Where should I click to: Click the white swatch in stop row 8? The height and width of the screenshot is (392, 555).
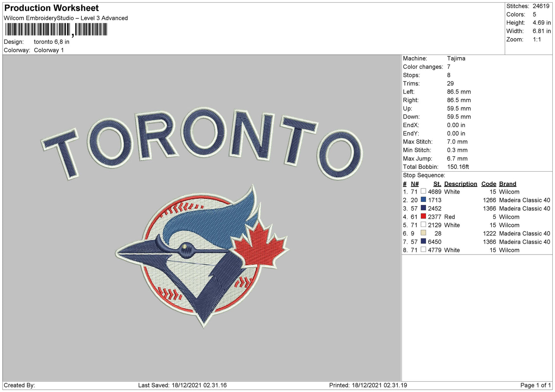pos(423,250)
